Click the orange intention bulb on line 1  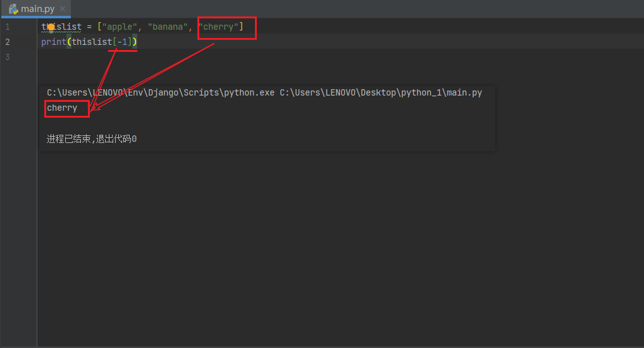click(51, 27)
